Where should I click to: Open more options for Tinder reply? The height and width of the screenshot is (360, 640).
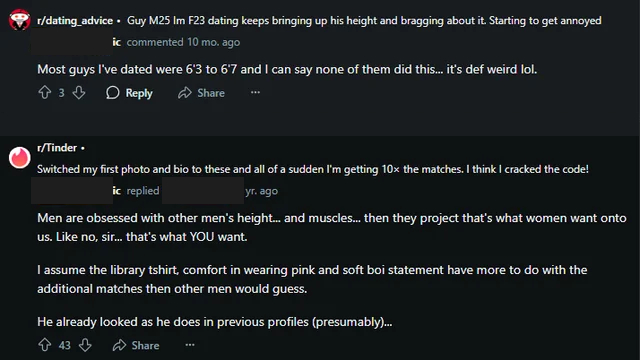click(x=190, y=345)
